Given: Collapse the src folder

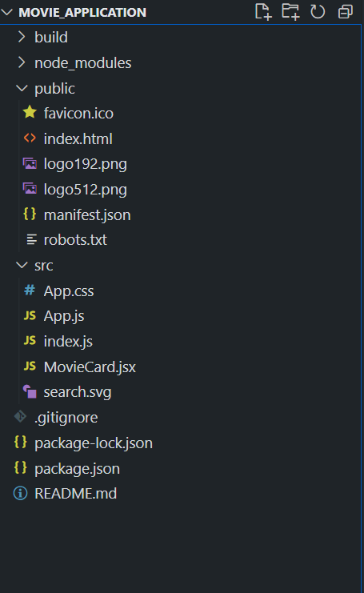Looking at the screenshot, I should click(x=22, y=265).
